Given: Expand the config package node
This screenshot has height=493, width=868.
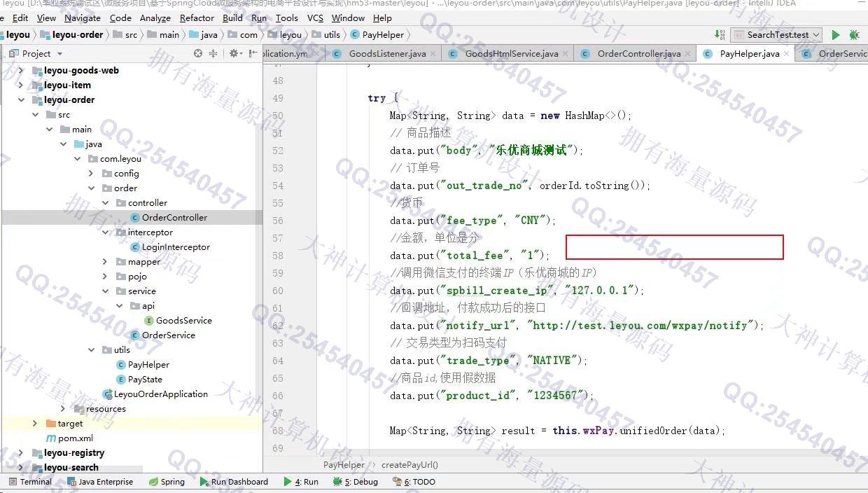Looking at the screenshot, I should pyautogui.click(x=91, y=173).
